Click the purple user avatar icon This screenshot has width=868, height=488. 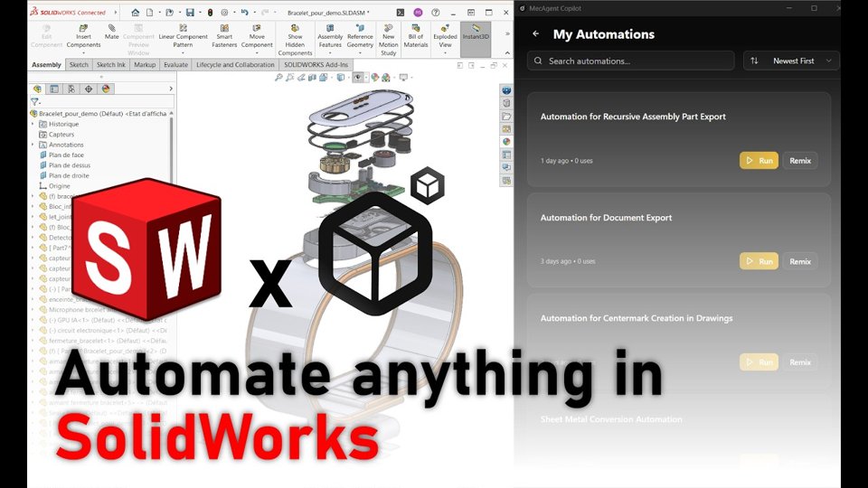pyautogui.click(x=418, y=12)
